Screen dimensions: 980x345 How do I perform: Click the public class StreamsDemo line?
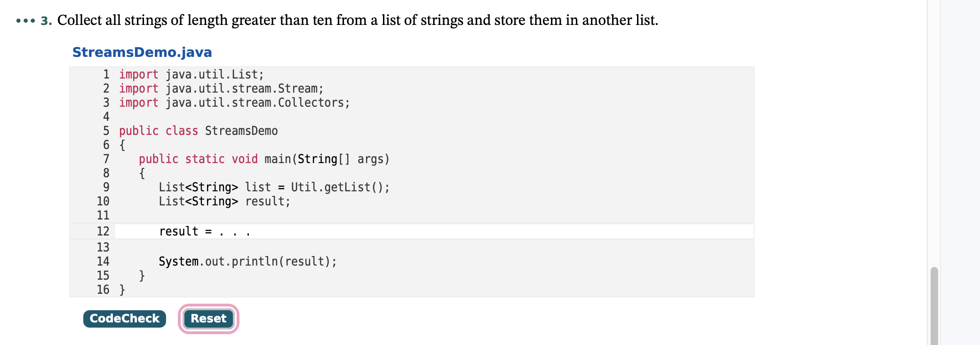(198, 131)
